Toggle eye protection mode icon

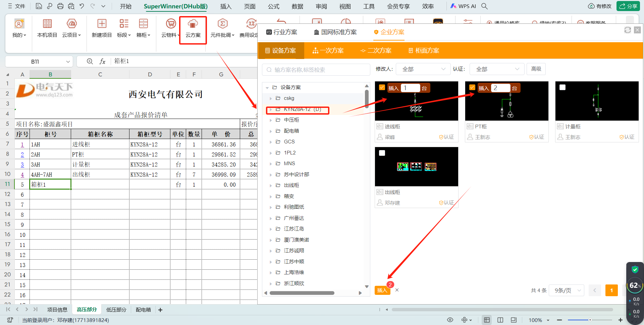(x=450, y=320)
